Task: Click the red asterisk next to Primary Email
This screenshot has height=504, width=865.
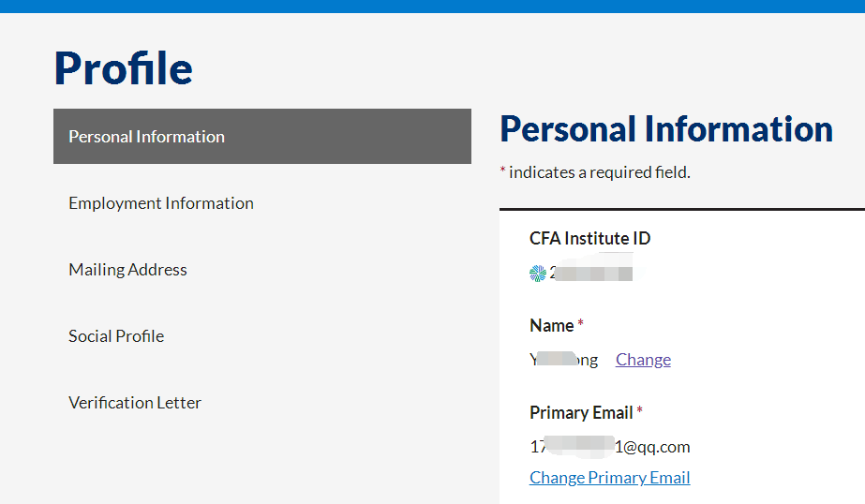Action: pyautogui.click(x=640, y=411)
